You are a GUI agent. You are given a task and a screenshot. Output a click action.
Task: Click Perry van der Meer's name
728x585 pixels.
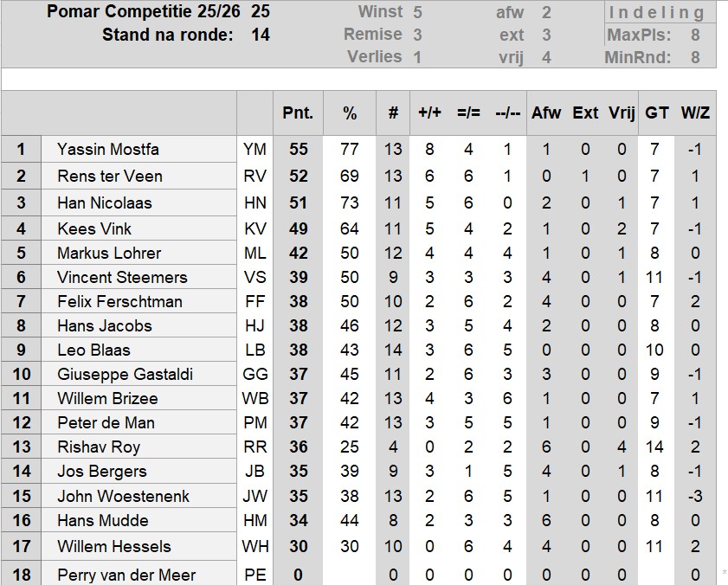[126, 575]
